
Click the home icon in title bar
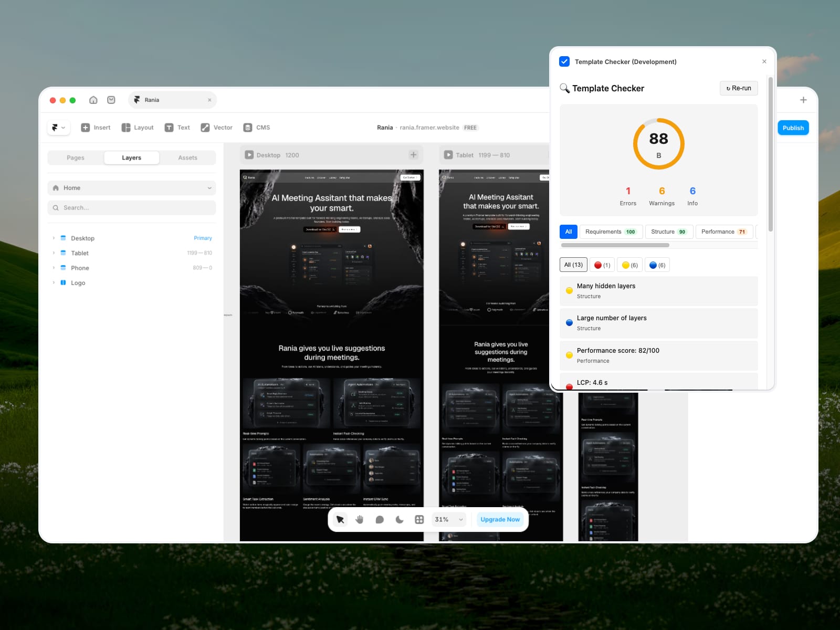(93, 100)
